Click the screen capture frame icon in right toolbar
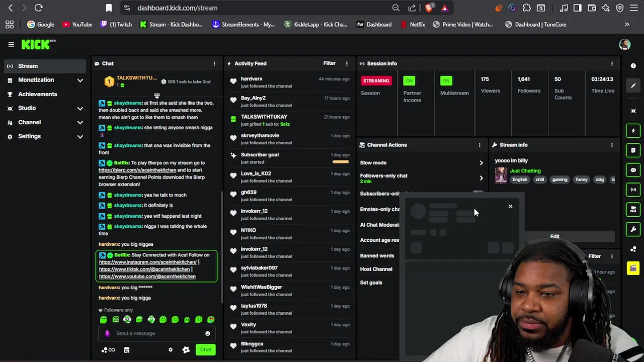The width and height of the screenshot is (644, 362). pos(633,111)
